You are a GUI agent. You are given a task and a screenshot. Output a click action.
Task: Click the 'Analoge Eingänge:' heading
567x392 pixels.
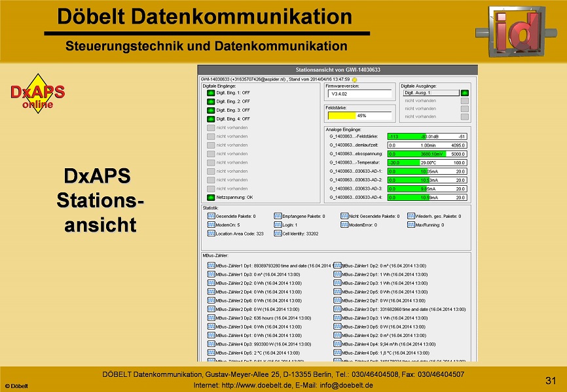343,130
